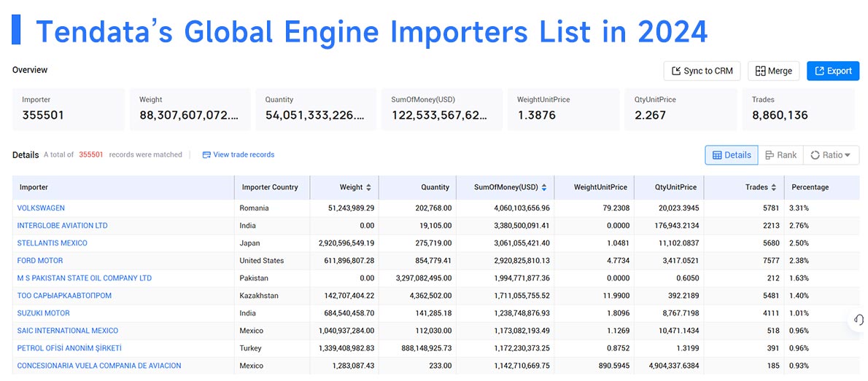Open FORD MOTOR importer link
This screenshot has width=868, height=381.
(40, 261)
